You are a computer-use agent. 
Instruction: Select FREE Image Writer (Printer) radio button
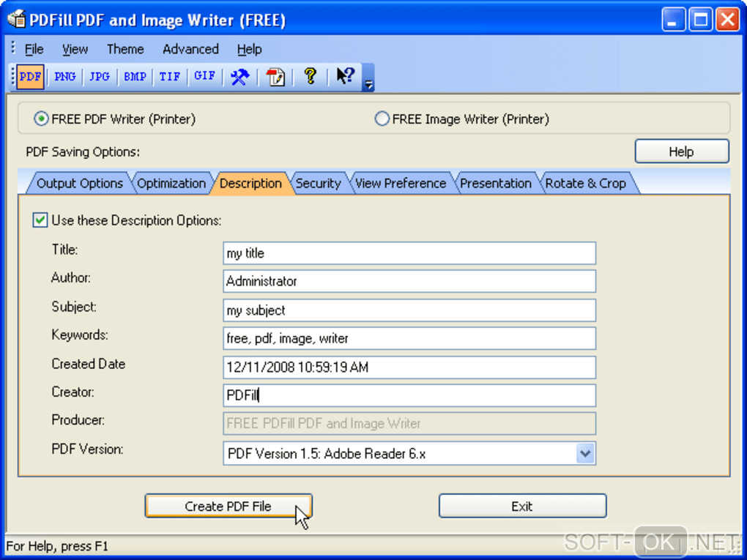point(382,119)
